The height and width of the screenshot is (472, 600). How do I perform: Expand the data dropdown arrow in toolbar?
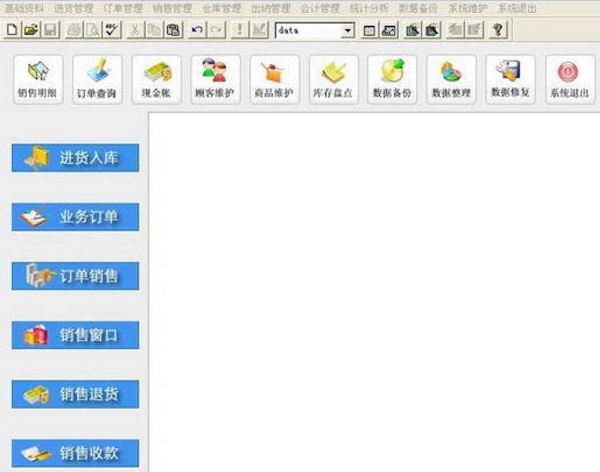tap(347, 30)
